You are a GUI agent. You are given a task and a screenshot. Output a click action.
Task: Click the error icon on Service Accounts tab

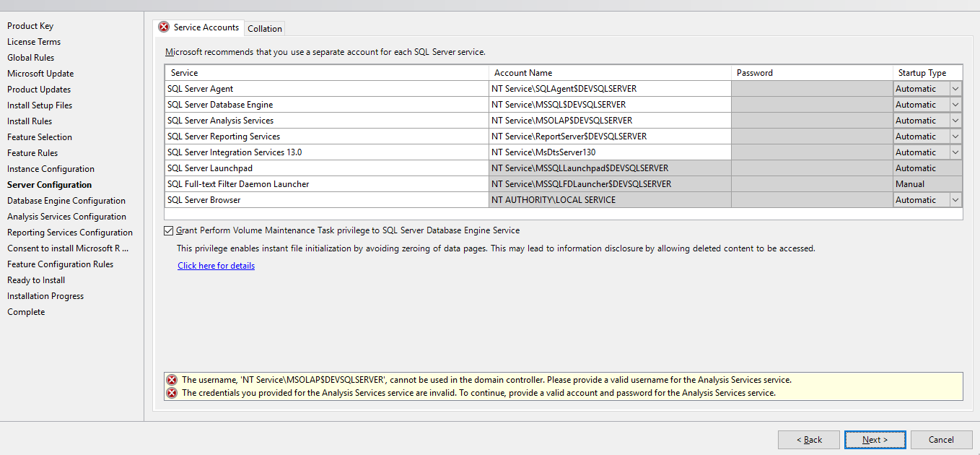coord(165,27)
